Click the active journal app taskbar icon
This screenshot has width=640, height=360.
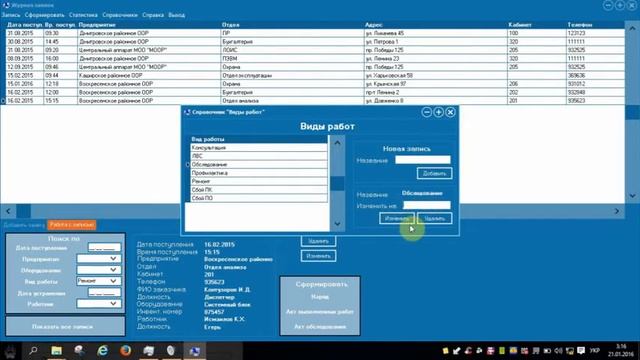(195, 351)
